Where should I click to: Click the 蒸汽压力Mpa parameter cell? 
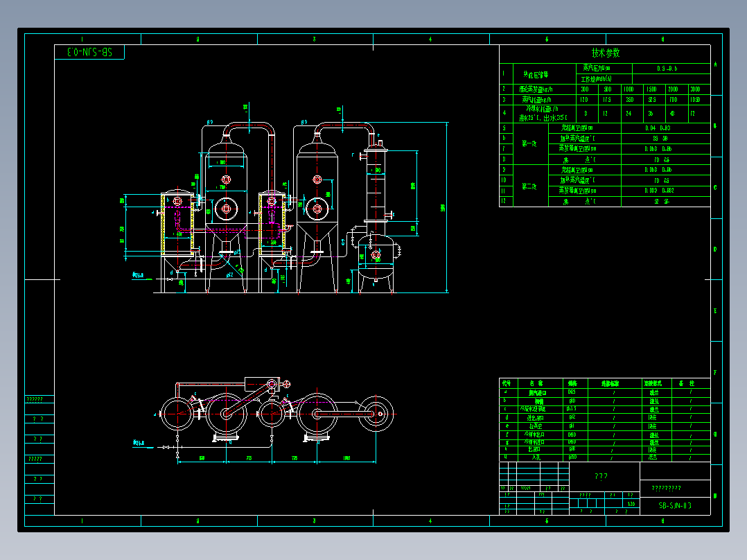coord(604,69)
